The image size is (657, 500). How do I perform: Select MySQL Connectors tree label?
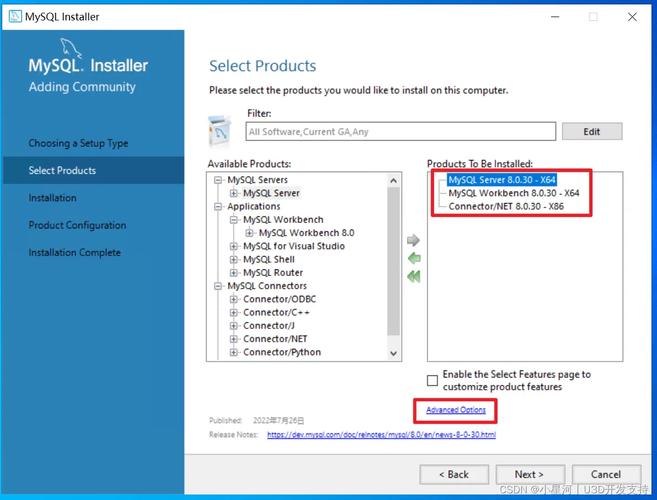[x=267, y=286]
